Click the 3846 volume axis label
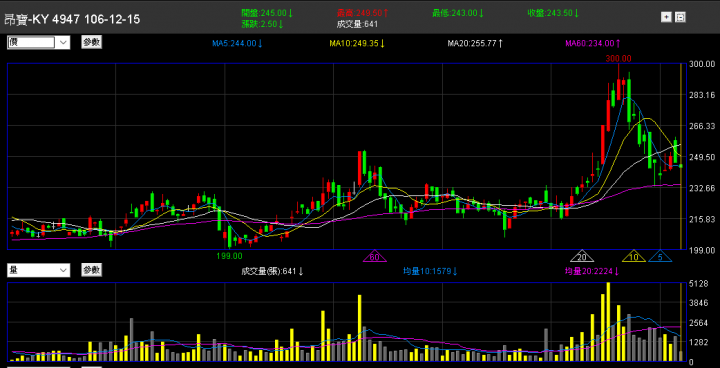Viewport: 720px width, 368px height. pos(698,304)
